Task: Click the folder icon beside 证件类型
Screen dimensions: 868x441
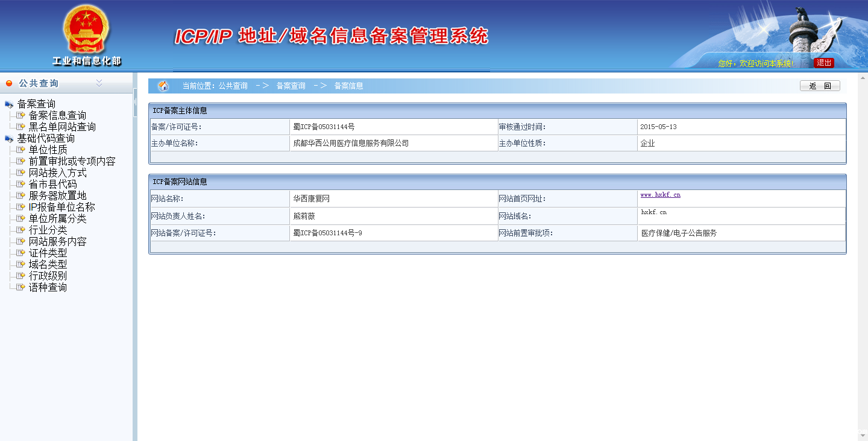Action: point(21,253)
